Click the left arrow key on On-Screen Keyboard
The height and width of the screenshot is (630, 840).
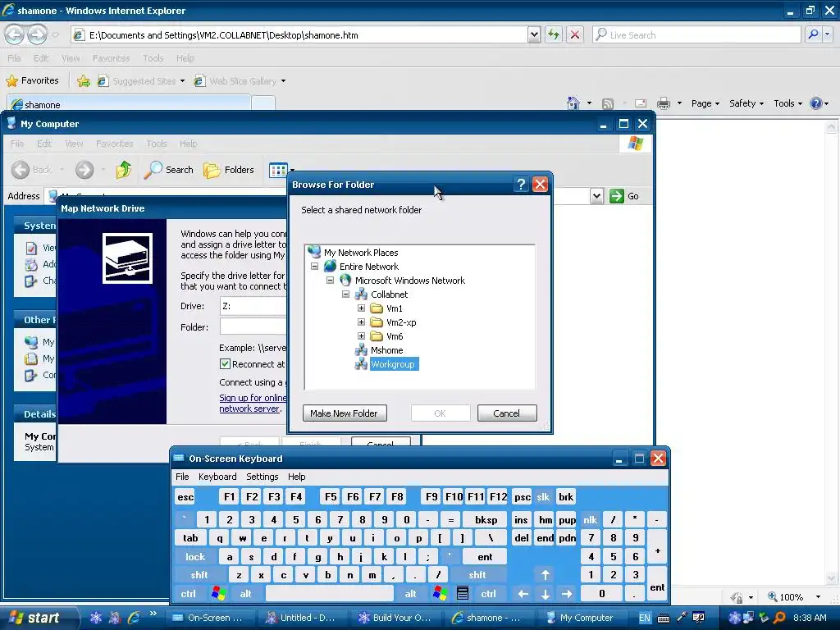click(523, 594)
